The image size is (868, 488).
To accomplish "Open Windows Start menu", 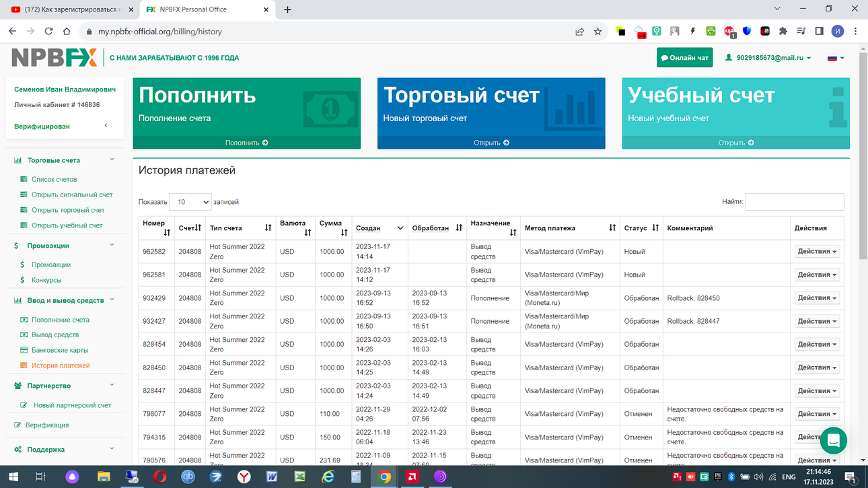I will coord(12,477).
